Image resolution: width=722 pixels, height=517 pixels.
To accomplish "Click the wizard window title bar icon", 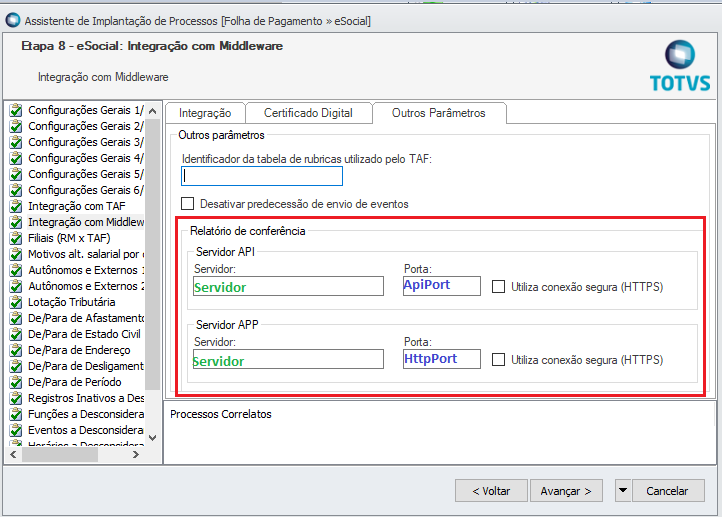I will [13, 21].
